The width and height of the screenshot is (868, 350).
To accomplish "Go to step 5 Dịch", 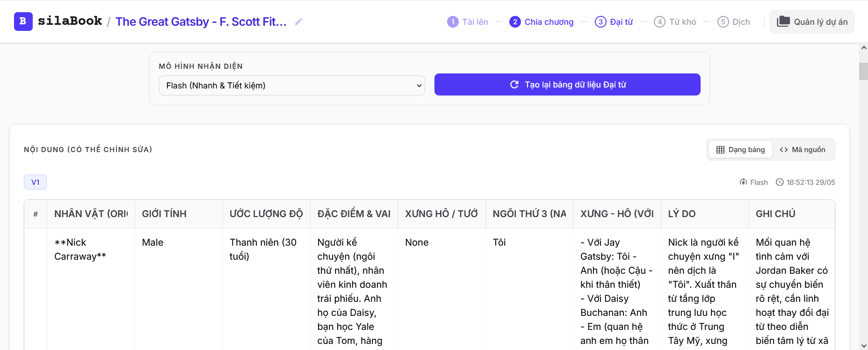I will (734, 22).
